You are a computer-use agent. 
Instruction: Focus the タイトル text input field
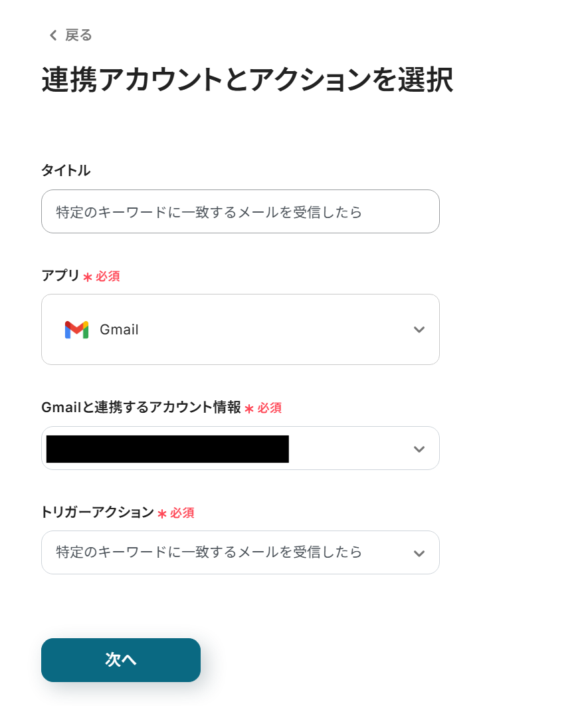click(240, 212)
